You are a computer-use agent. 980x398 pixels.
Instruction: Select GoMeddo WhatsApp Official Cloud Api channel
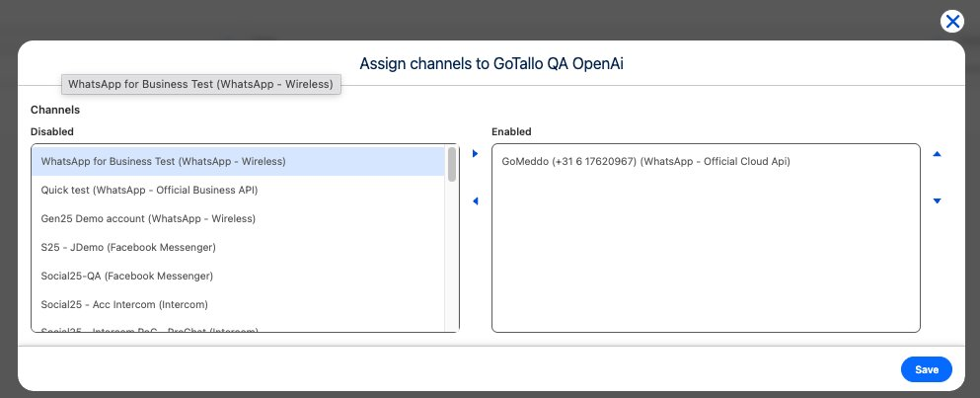coord(706,161)
